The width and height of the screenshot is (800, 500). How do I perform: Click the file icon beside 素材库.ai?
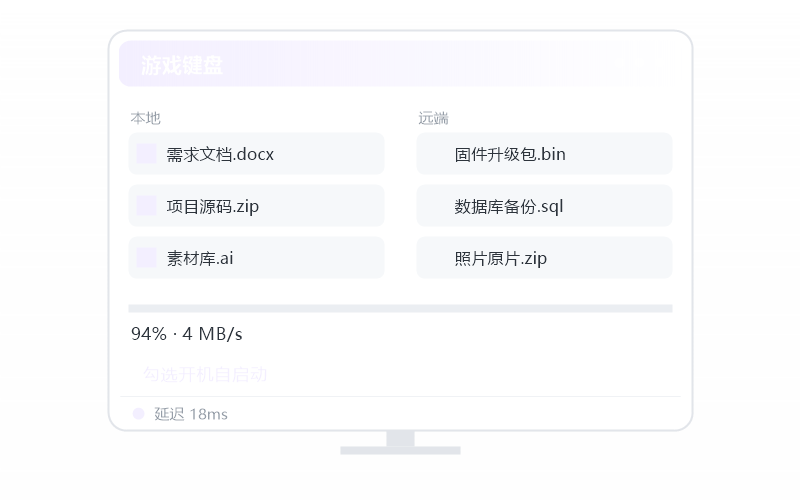146,258
